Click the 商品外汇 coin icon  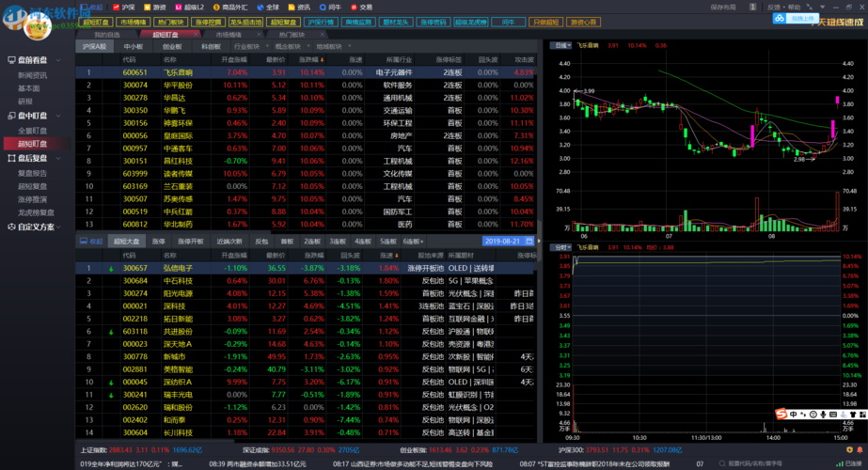tap(216, 8)
